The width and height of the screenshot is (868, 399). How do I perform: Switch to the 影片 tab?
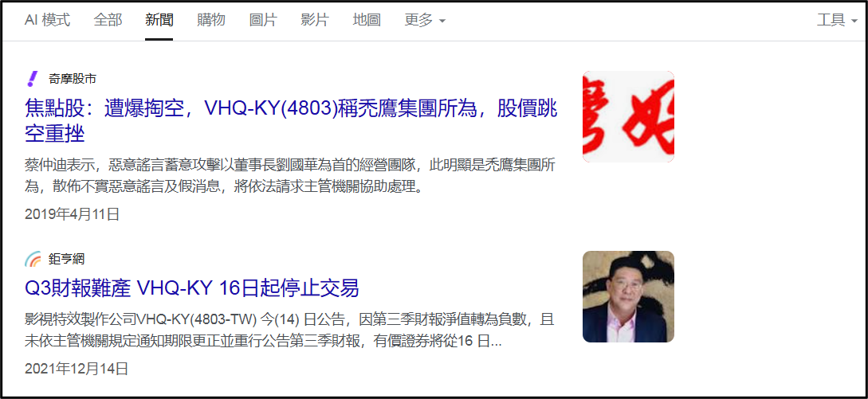click(x=315, y=21)
